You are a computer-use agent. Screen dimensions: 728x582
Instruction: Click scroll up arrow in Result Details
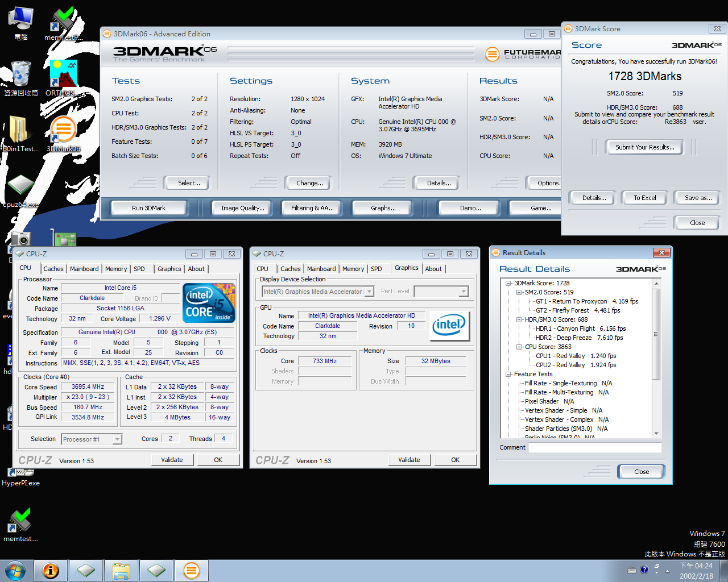pos(656,283)
